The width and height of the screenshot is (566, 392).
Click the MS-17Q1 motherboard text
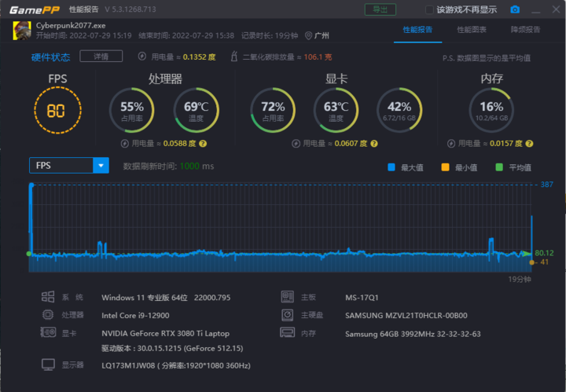coord(362,298)
